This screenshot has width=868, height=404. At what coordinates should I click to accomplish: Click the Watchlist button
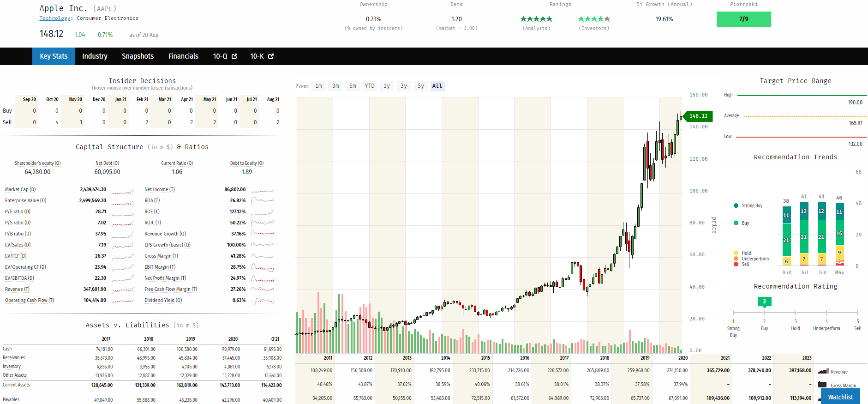coord(840,397)
